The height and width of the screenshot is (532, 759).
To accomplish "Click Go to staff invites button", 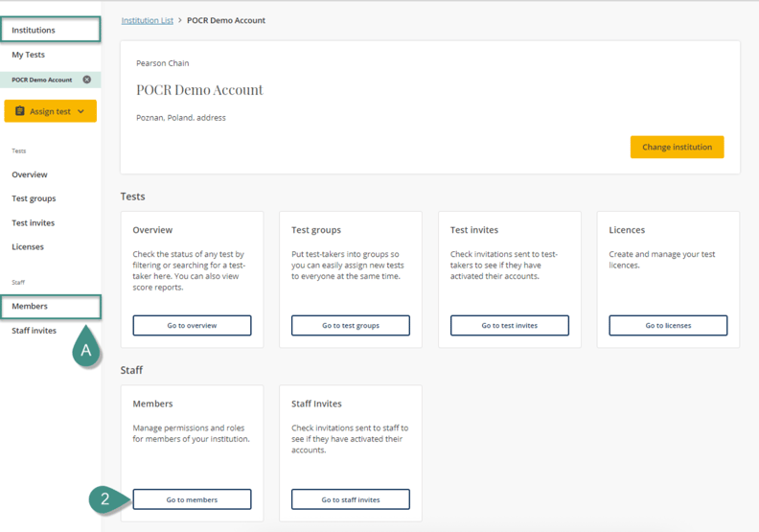I will coord(351,499).
